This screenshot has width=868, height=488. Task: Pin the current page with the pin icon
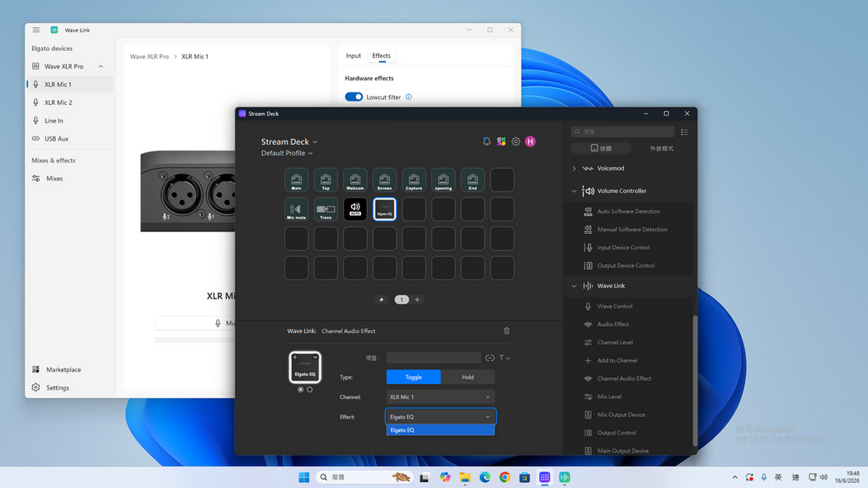click(x=381, y=300)
